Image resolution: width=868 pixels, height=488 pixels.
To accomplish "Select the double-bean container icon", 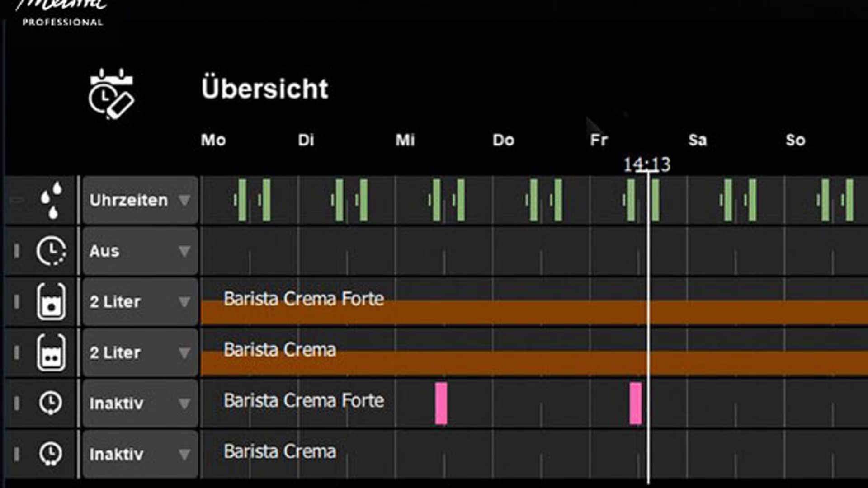I will coord(51,352).
